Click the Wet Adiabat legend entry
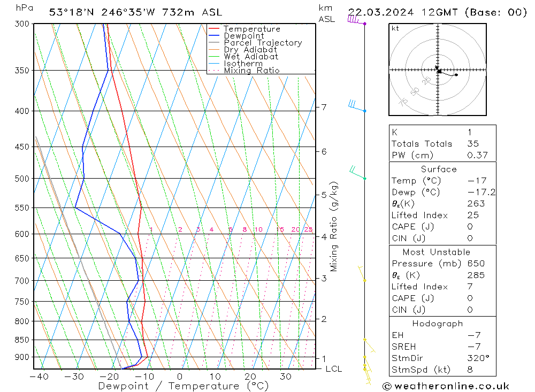The height and width of the screenshot is (392, 535). [x=243, y=57]
